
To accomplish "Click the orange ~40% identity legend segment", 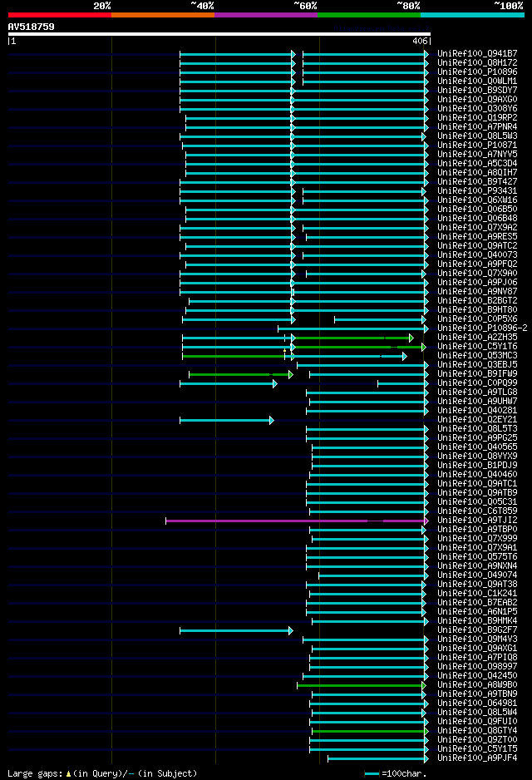I will pyautogui.click(x=163, y=15).
